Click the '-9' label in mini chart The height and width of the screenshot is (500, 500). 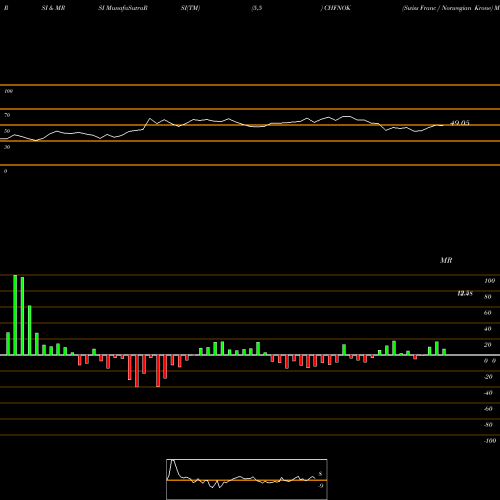320,486
